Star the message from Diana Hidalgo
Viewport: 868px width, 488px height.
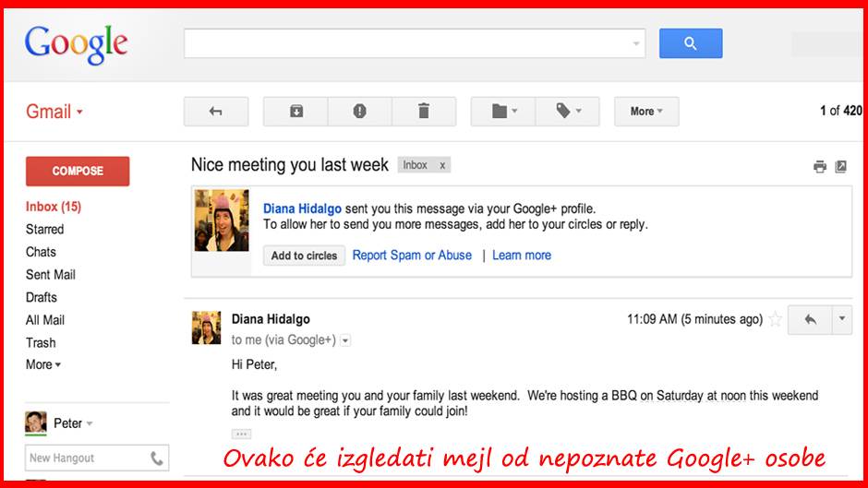coord(776,320)
